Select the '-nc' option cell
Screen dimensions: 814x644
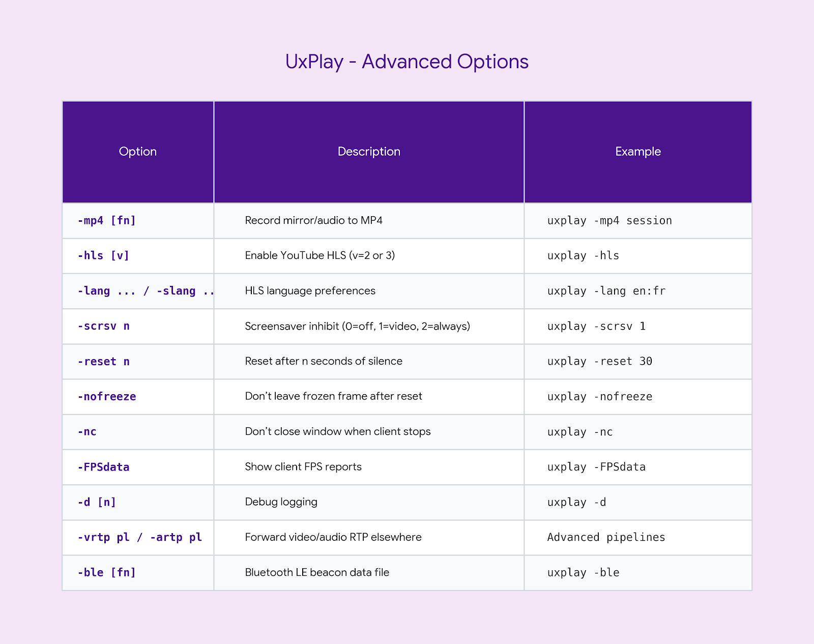click(138, 432)
